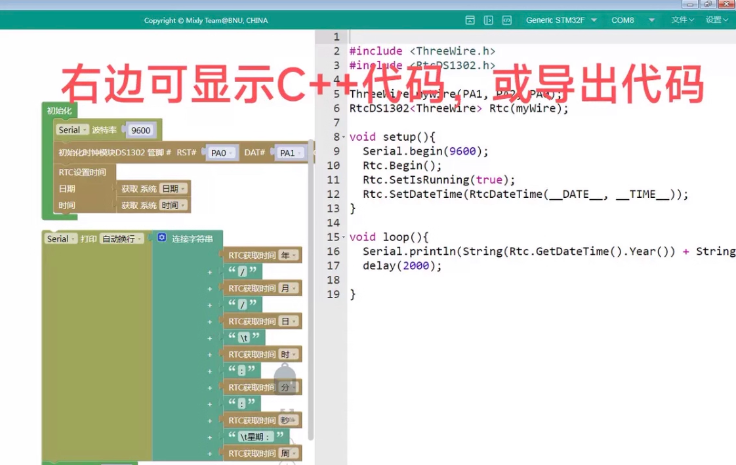Select the 系统 日期 dropdown
Screen dimensions: 736x465
point(173,188)
